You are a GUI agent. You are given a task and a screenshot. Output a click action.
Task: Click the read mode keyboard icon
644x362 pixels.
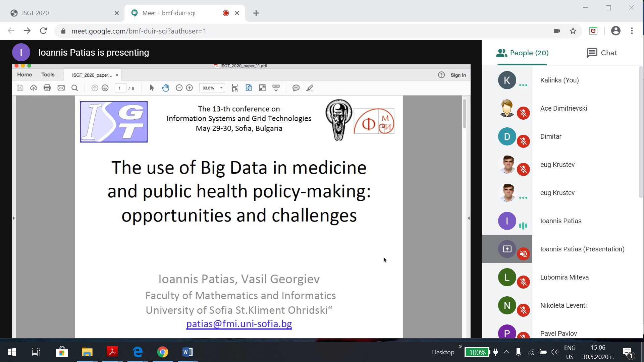click(x=276, y=88)
